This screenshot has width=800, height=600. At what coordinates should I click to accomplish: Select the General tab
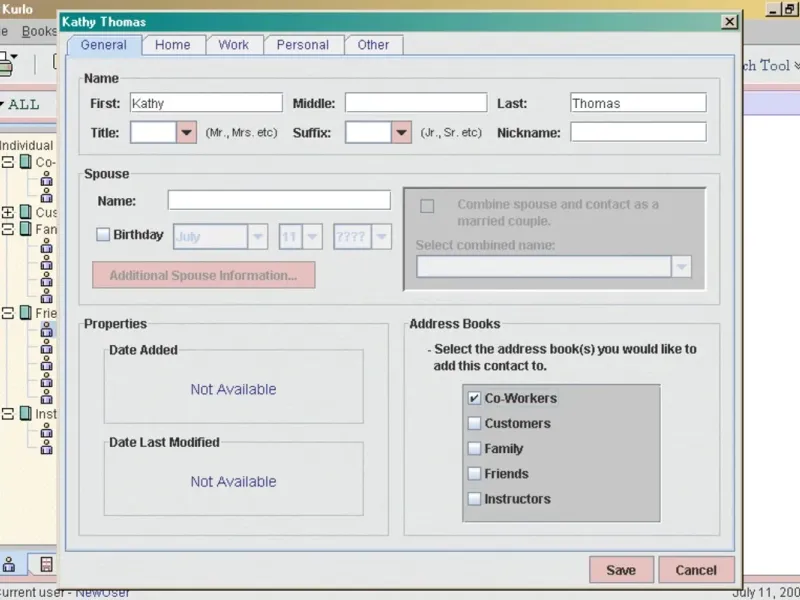[104, 45]
